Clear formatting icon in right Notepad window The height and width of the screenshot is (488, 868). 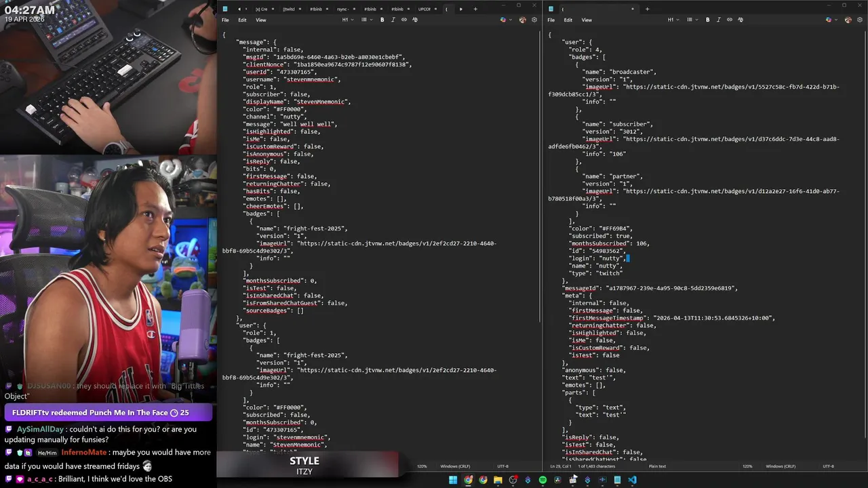coord(740,20)
